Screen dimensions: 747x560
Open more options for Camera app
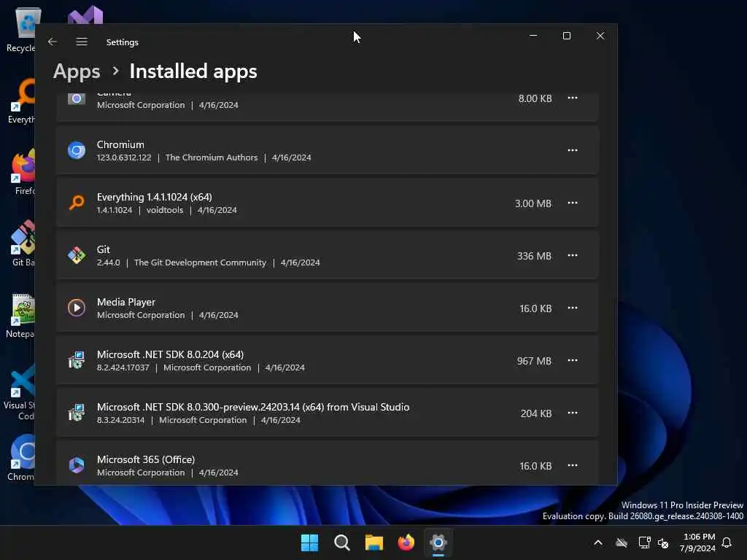[x=572, y=98]
